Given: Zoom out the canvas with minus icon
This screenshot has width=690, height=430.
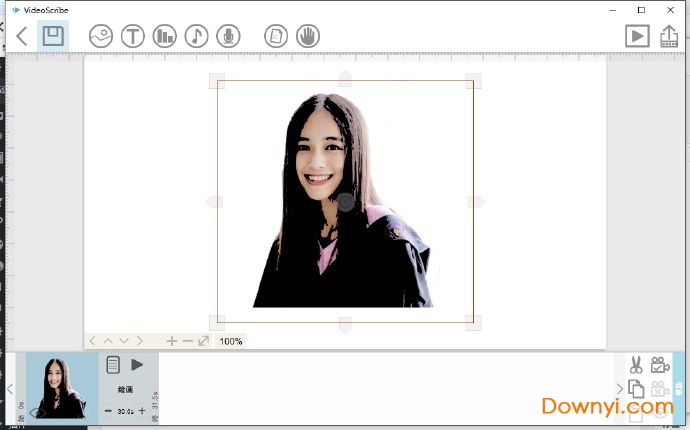Looking at the screenshot, I should tap(188, 341).
